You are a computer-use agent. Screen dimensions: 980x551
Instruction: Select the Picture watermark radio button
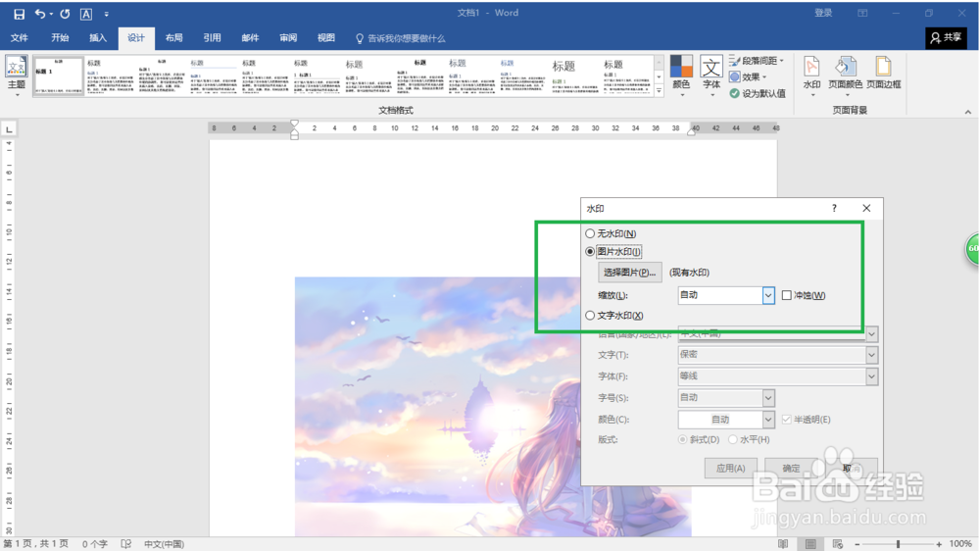tap(590, 251)
